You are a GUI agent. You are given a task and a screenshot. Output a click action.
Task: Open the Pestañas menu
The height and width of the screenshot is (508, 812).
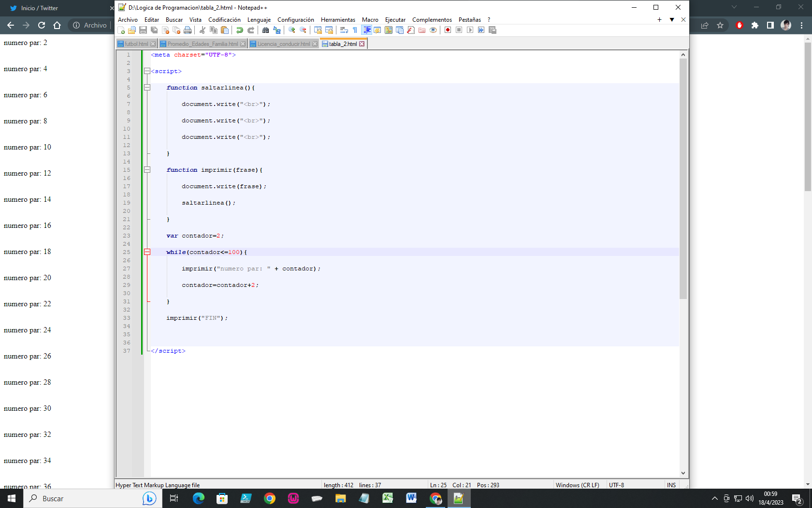click(x=470, y=20)
